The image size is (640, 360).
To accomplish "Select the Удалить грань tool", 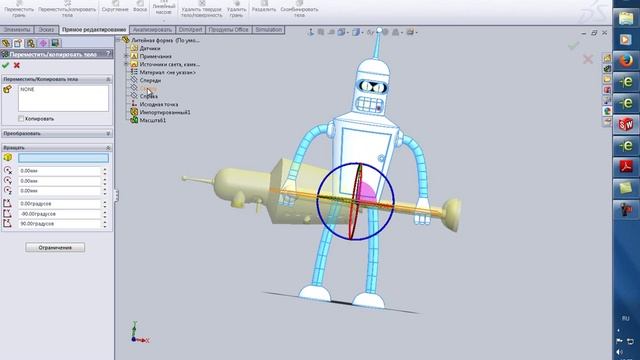I will click(236, 9).
